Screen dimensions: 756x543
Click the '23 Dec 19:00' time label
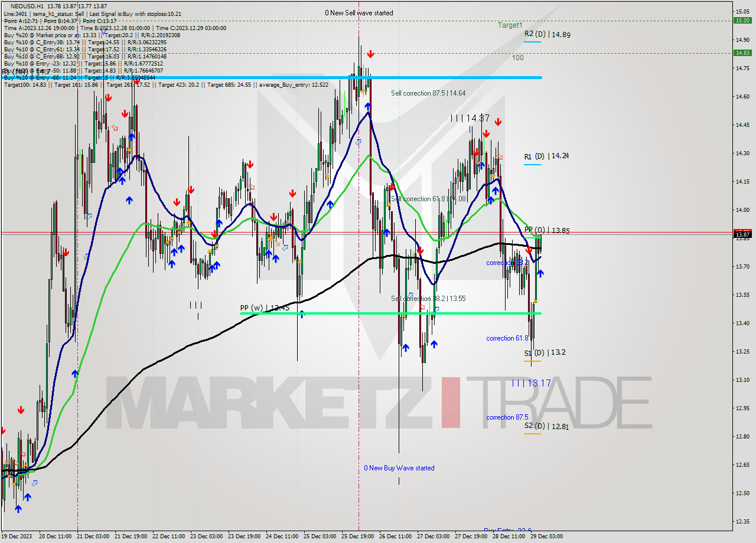(245, 537)
